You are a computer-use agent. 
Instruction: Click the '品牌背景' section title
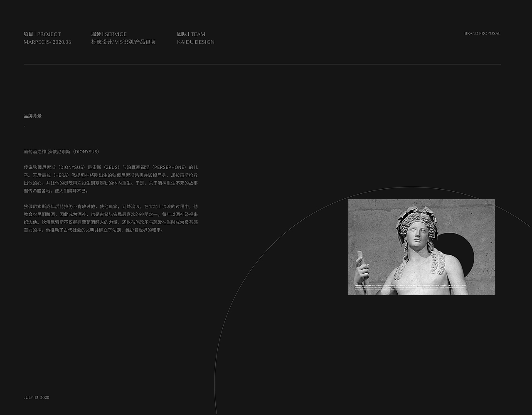pos(33,116)
